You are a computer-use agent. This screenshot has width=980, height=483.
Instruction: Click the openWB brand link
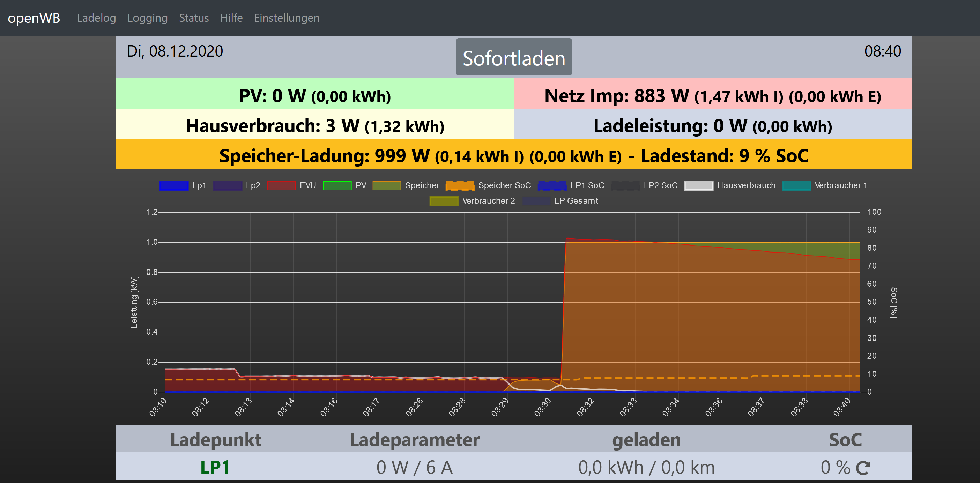[x=34, y=18]
